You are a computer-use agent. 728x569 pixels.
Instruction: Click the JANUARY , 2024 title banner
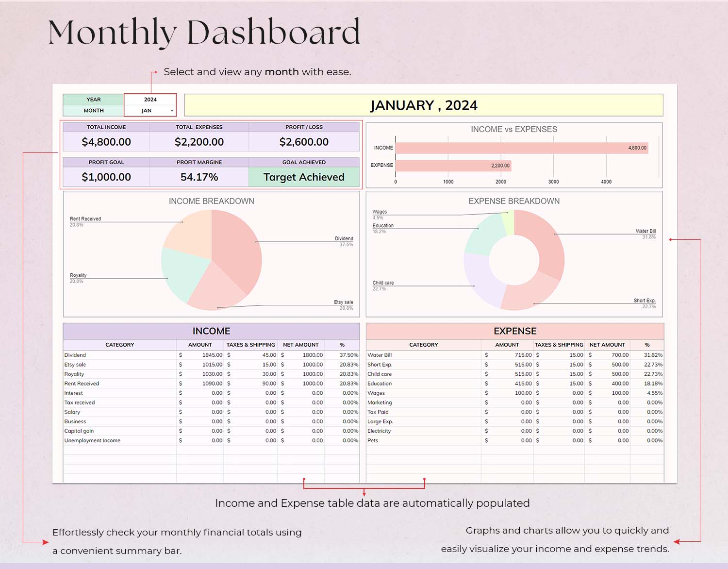point(424,105)
